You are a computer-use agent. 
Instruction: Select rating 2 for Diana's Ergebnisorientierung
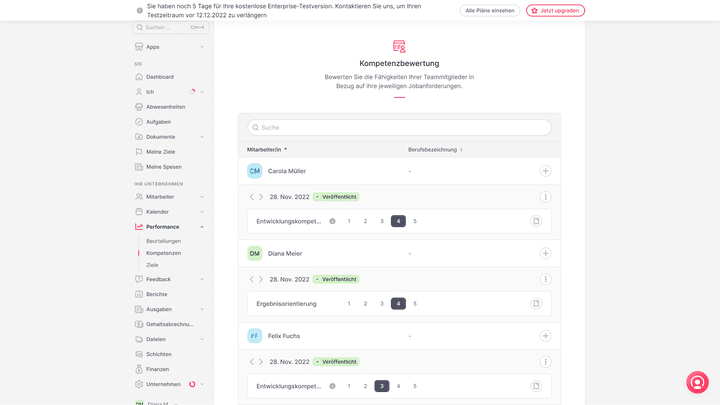click(x=365, y=303)
